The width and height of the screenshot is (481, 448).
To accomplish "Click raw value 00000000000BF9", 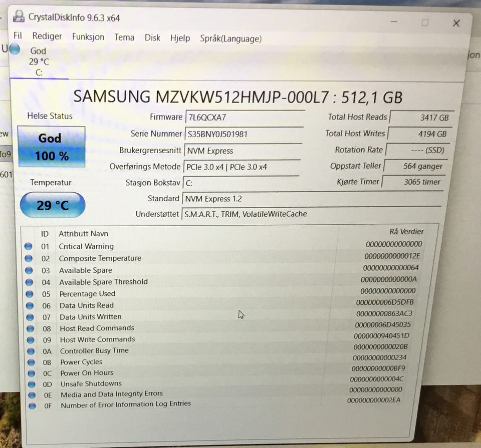I will coord(378,368).
